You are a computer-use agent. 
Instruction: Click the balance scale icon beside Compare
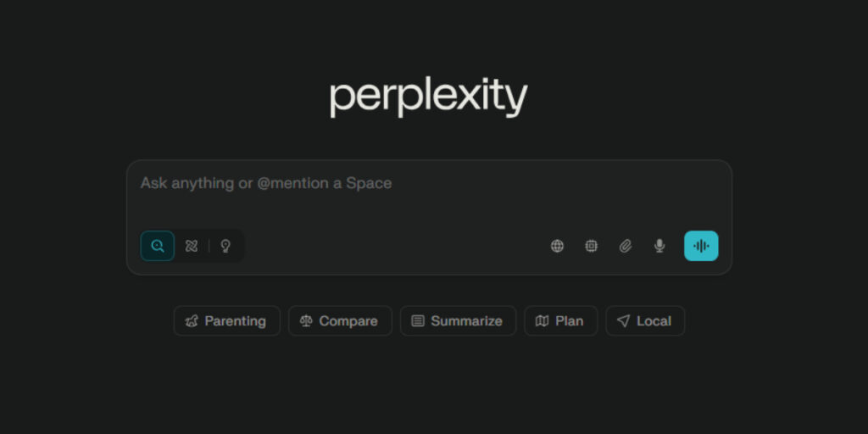[x=306, y=321]
